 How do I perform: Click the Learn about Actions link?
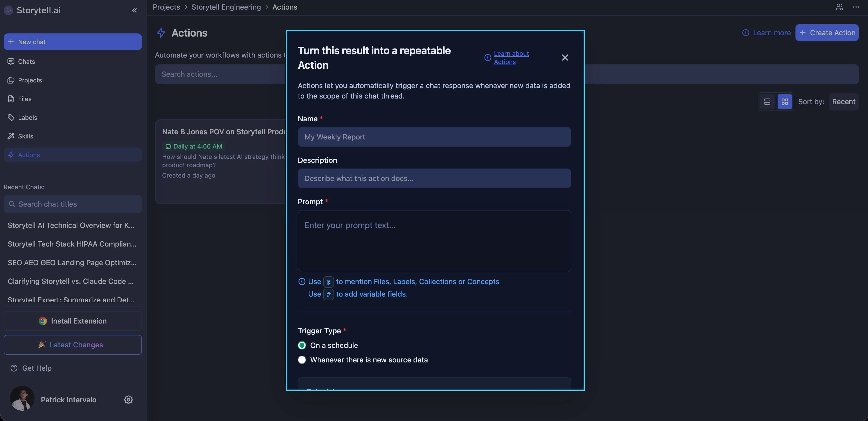pyautogui.click(x=511, y=58)
